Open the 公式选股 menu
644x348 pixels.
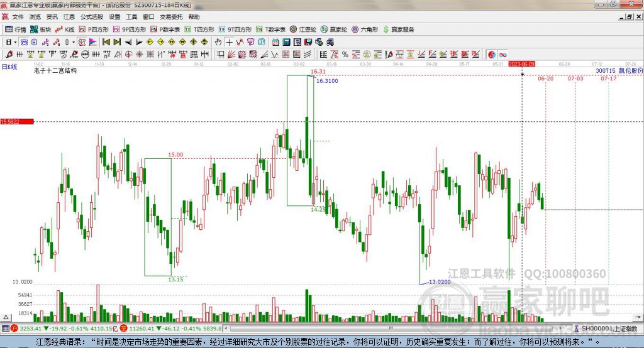92,17
